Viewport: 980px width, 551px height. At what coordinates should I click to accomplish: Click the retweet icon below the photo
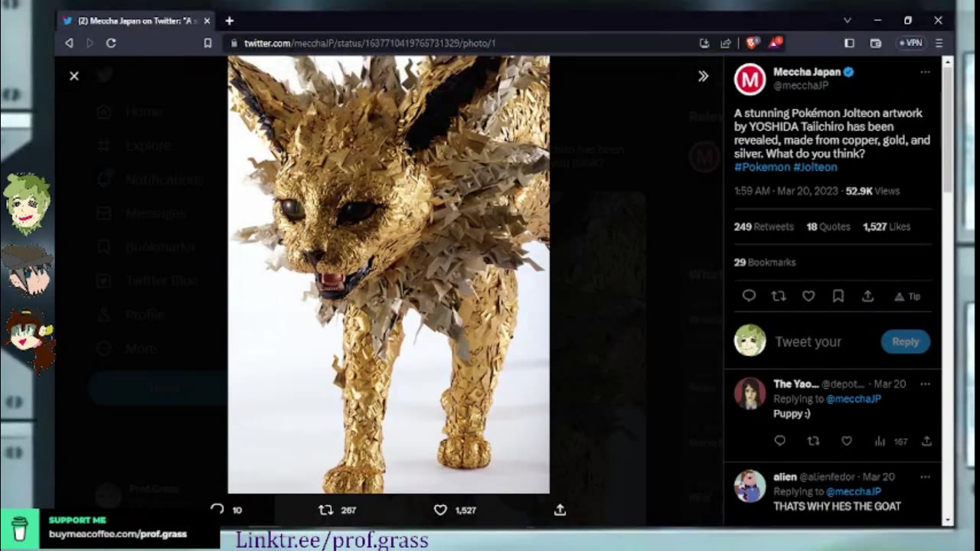(x=325, y=510)
